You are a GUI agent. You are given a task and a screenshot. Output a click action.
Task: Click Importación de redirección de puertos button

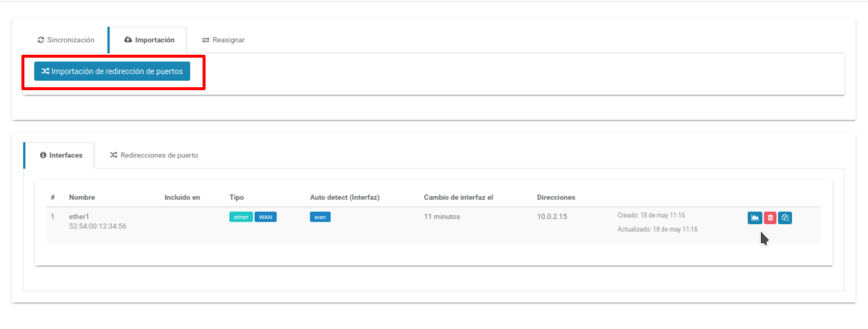click(x=112, y=71)
